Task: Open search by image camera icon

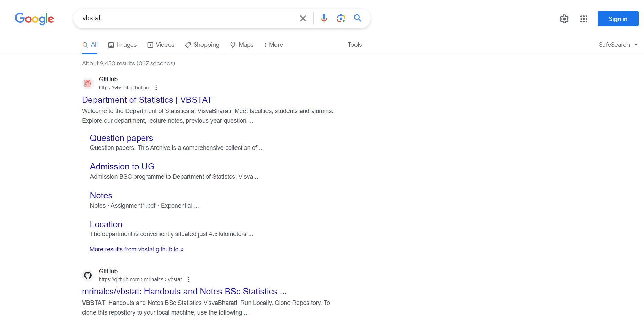Action: click(341, 18)
